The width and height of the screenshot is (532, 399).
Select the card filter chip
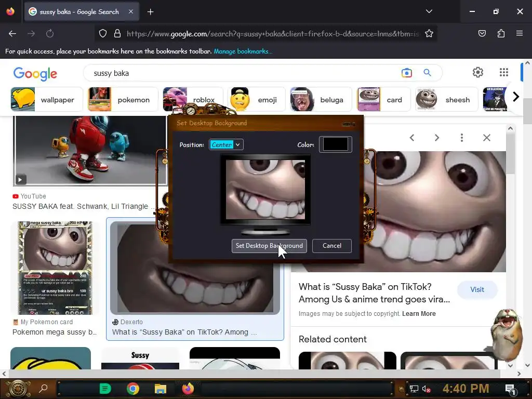tap(384, 99)
